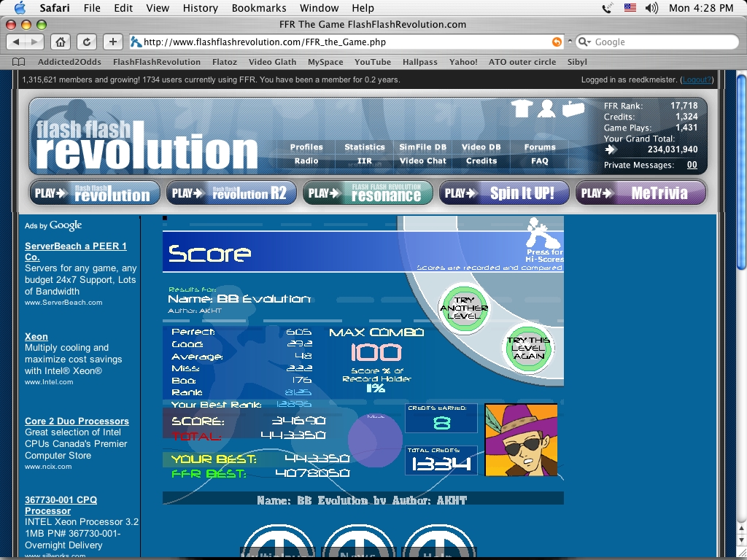Open Addicted2Odds bookmark
This screenshot has width=747, height=560.
point(69,62)
